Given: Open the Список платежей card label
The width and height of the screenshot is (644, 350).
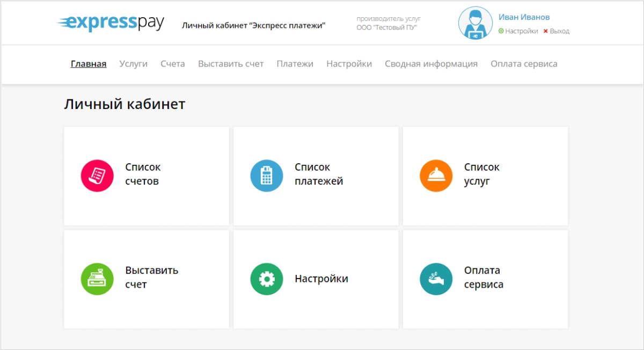Looking at the screenshot, I should click(x=319, y=174).
